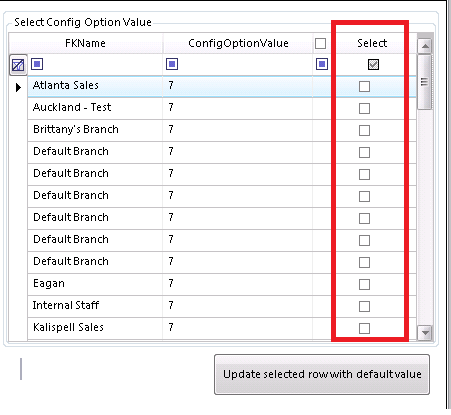Click the value 7 in Eagan row
This screenshot has height=415, width=451.
tap(171, 283)
